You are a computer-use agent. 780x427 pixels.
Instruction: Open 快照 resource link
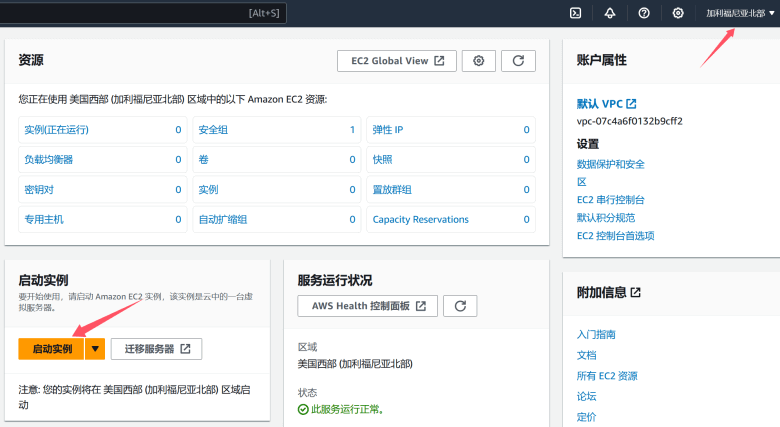[383, 160]
